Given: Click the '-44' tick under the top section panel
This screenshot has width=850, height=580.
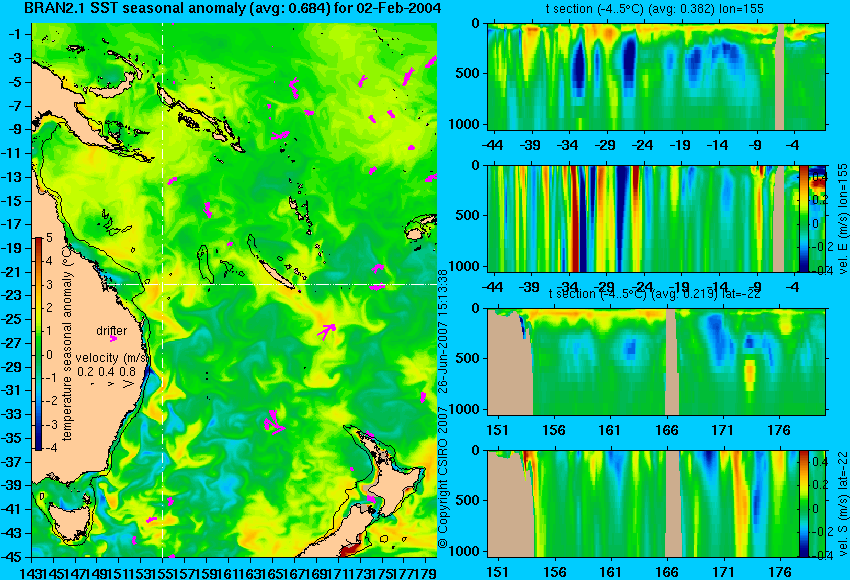Looking at the screenshot, I should coord(493,145).
